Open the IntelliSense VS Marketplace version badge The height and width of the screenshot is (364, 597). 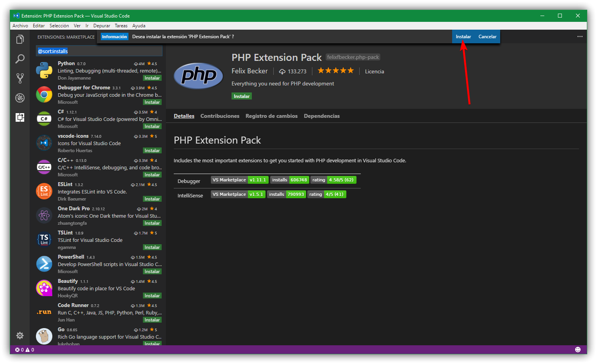238,194
